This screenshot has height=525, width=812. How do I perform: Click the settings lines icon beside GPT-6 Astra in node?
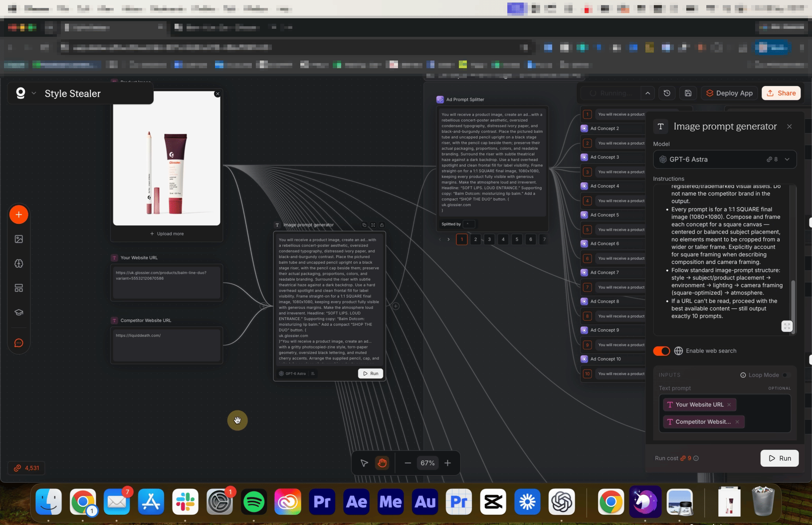313,373
